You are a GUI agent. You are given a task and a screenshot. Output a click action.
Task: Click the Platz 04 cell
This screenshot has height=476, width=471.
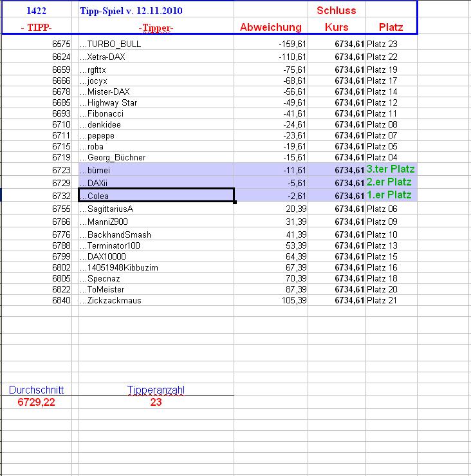pos(392,157)
